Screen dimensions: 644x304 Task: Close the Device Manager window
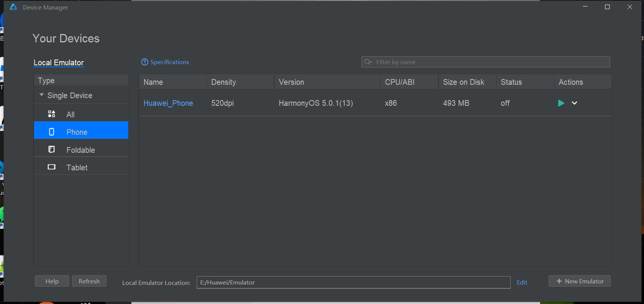[630, 7]
